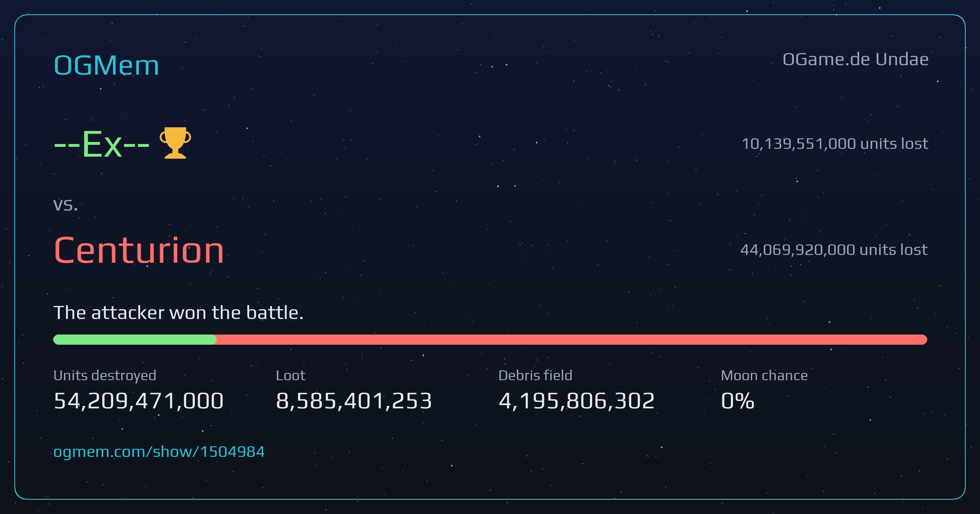Click the OGMem logo title
This screenshot has width=980, height=514.
(106, 65)
